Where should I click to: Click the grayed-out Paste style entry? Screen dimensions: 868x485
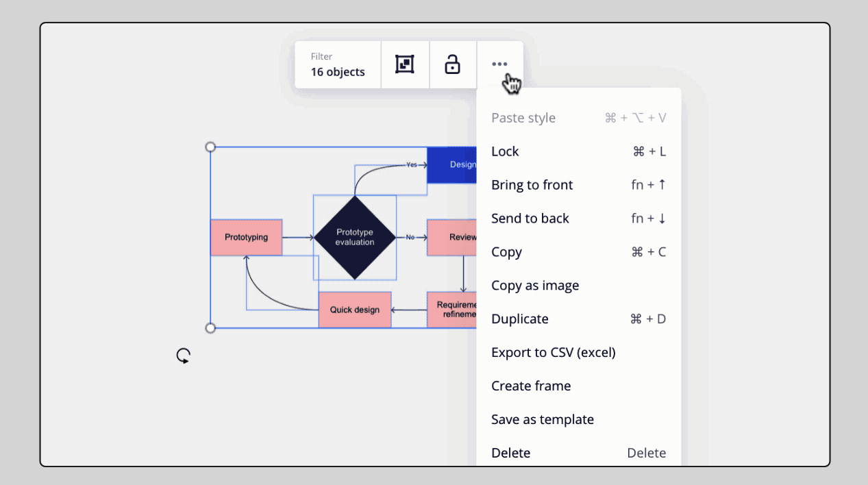click(x=523, y=118)
